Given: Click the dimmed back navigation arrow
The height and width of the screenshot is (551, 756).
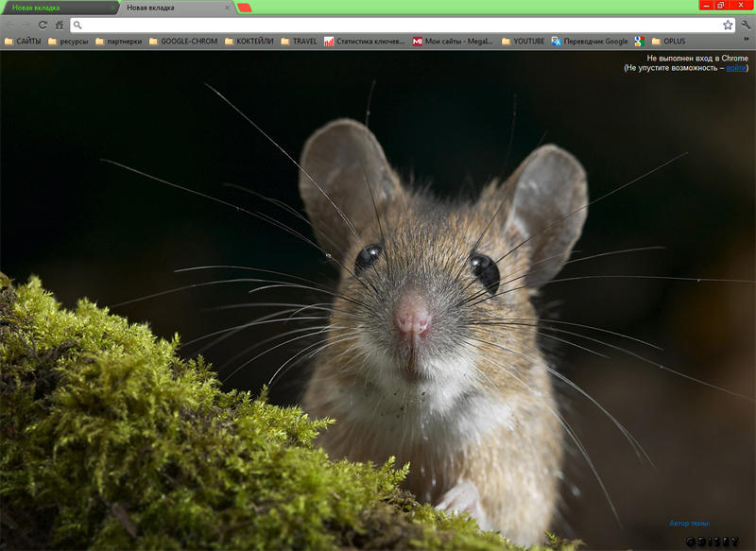Looking at the screenshot, I should [11, 26].
